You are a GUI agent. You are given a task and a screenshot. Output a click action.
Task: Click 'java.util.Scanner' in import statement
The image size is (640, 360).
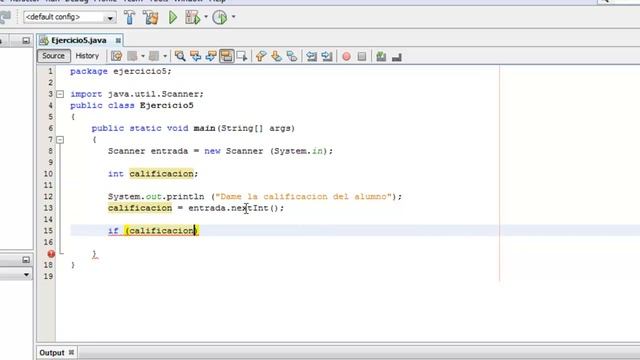click(153, 94)
